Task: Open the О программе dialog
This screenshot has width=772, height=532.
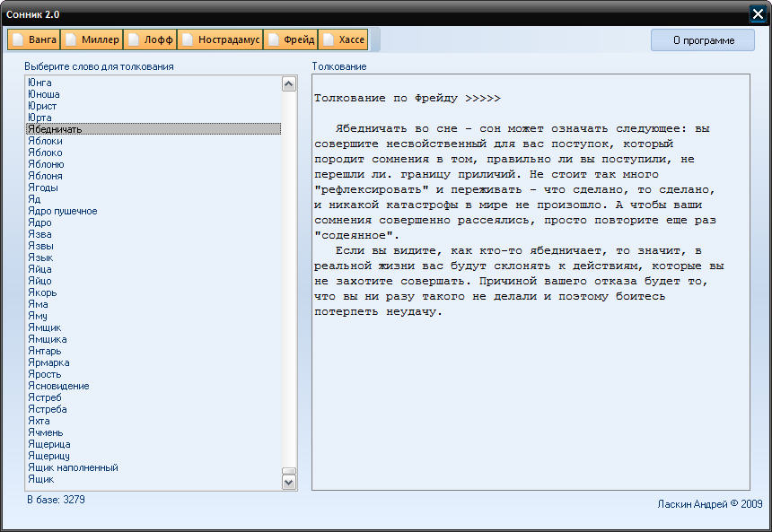Action: 703,40
